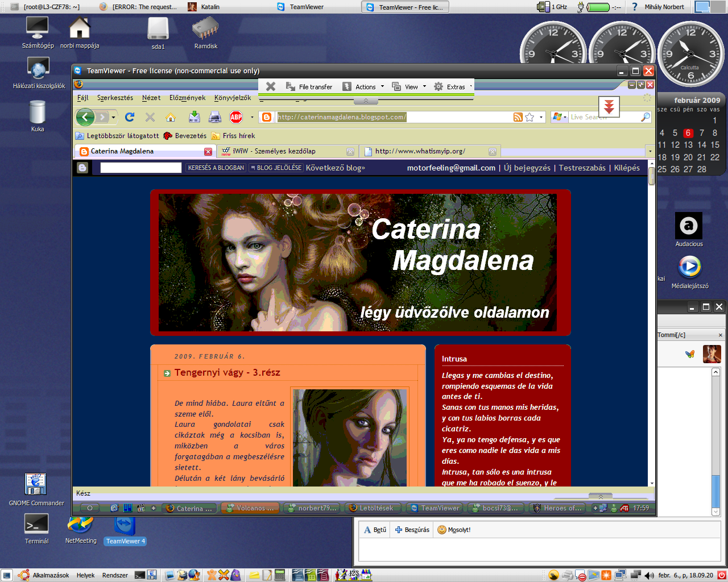Viewport: 728px width, 582px height.
Task: Open the Médialejátszó desktop icon
Action: coord(689,272)
